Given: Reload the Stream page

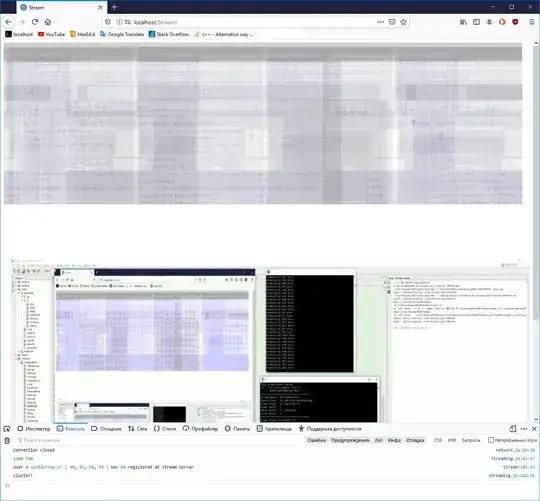Looking at the screenshot, I should [35, 22].
